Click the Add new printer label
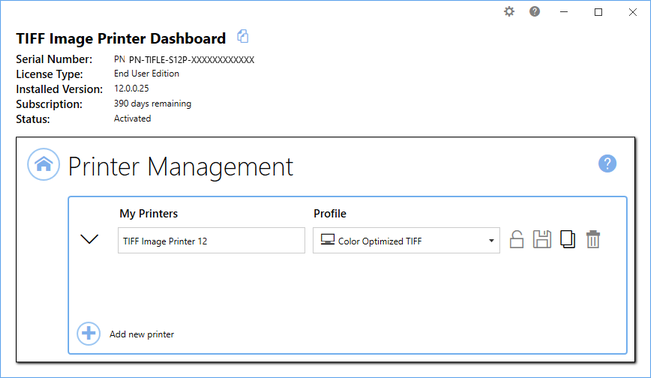 (142, 334)
